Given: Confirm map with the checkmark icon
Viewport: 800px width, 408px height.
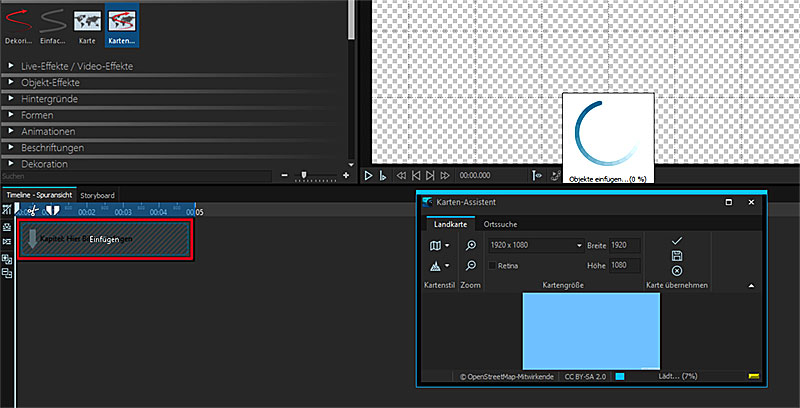Looking at the screenshot, I should 677,241.
